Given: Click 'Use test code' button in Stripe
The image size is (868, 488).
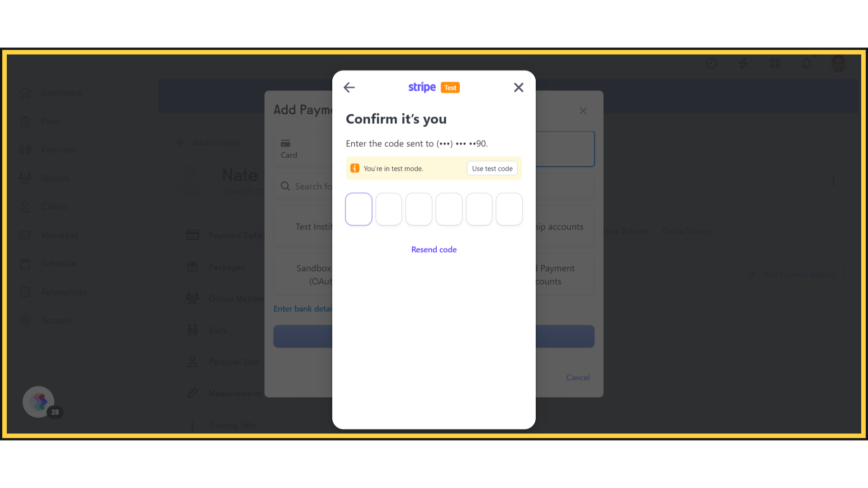Looking at the screenshot, I should [492, 168].
